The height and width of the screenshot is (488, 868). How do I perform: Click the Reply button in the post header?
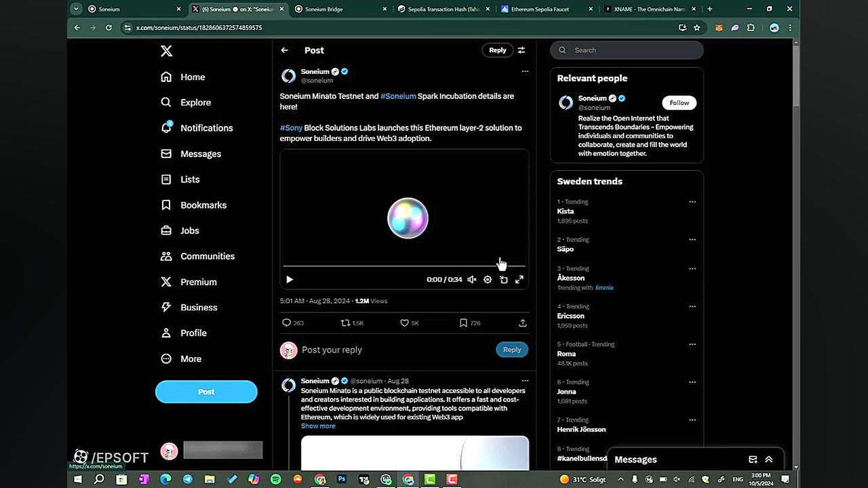[x=498, y=50]
